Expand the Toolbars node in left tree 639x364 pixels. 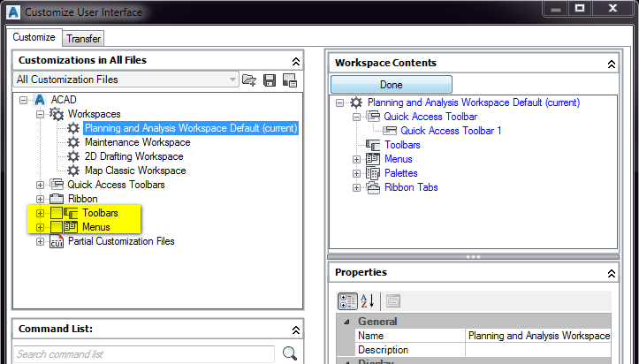pos(40,213)
